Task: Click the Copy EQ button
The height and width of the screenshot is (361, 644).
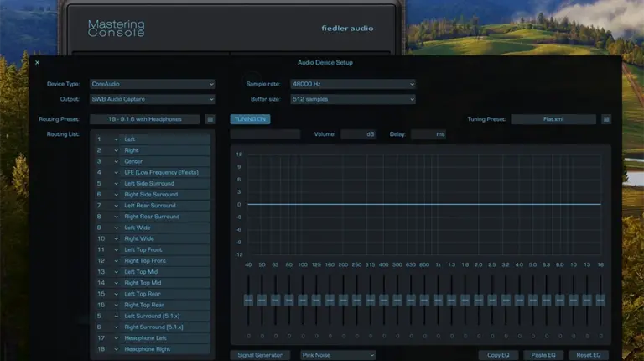Action: coord(501,355)
